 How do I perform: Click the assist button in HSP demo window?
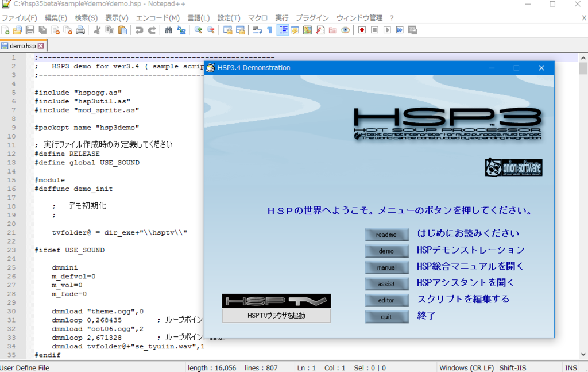pyautogui.click(x=386, y=284)
